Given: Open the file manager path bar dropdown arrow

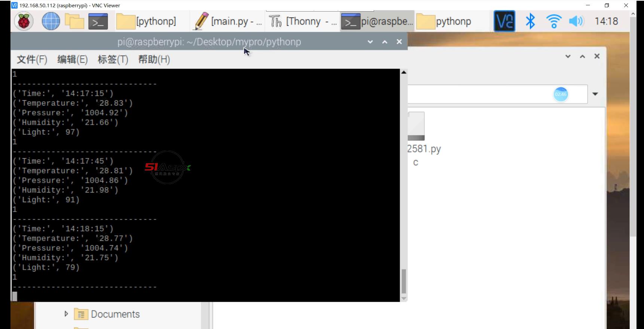Looking at the screenshot, I should pyautogui.click(x=595, y=94).
